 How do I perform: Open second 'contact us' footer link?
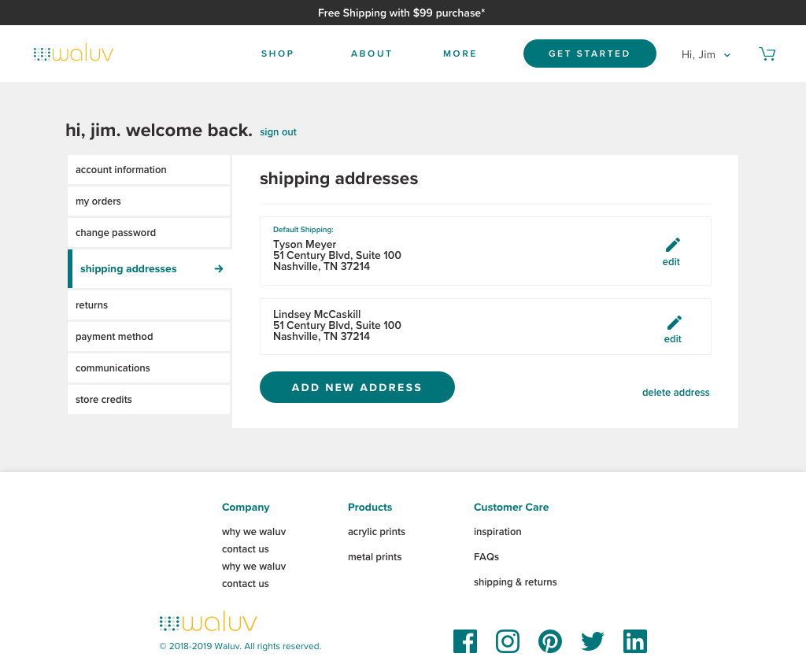246,584
